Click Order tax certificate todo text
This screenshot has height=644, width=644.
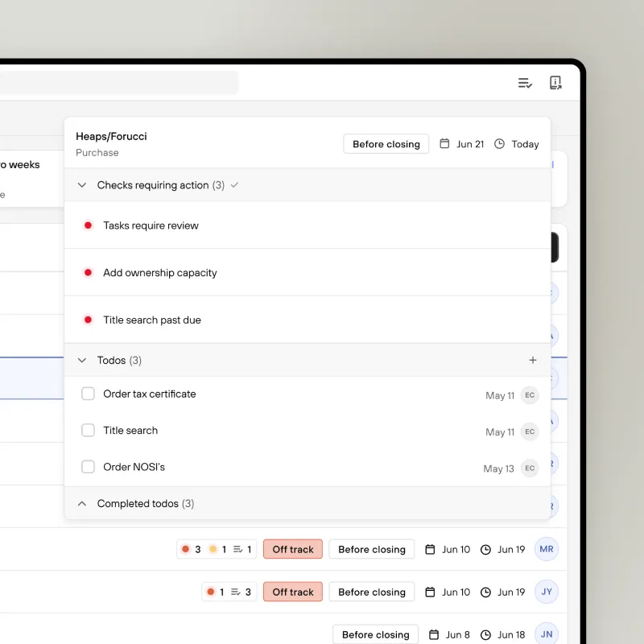pyautogui.click(x=150, y=394)
